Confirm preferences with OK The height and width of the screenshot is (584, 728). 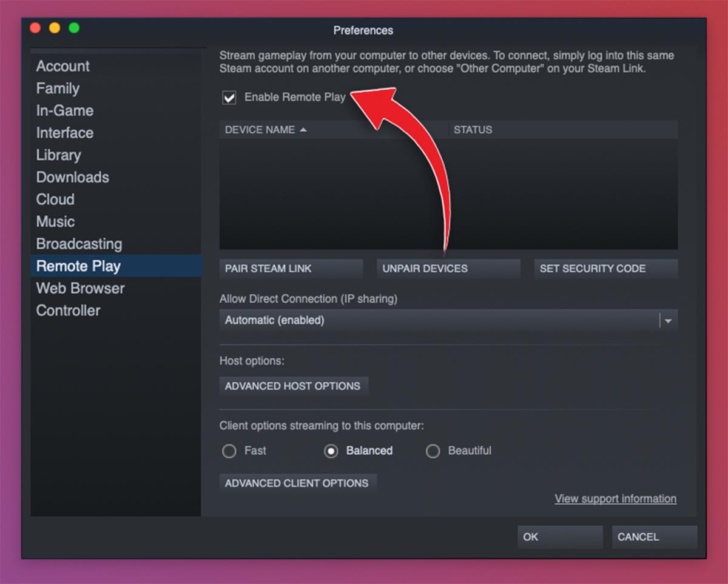(x=560, y=537)
